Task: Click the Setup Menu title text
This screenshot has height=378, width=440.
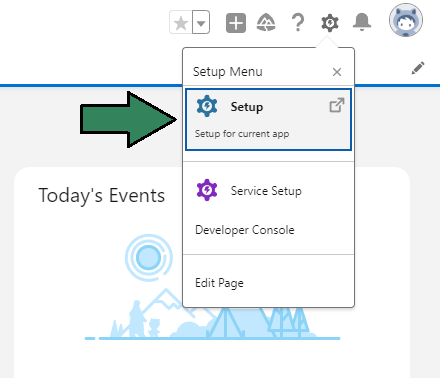Action: (228, 72)
